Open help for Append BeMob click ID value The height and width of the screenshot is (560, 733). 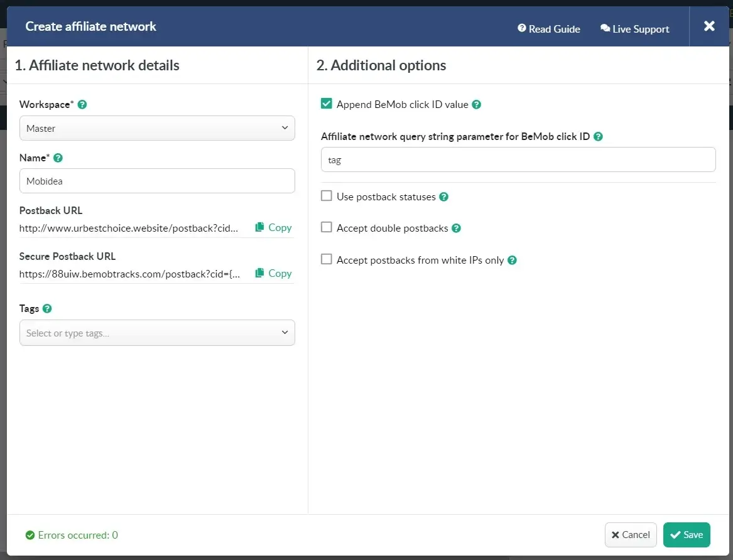click(476, 105)
